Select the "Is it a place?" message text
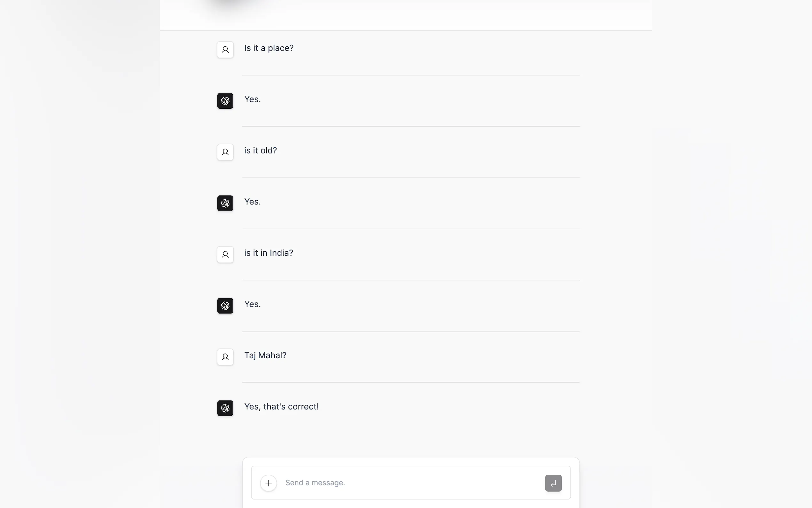The image size is (812, 508). point(269,48)
